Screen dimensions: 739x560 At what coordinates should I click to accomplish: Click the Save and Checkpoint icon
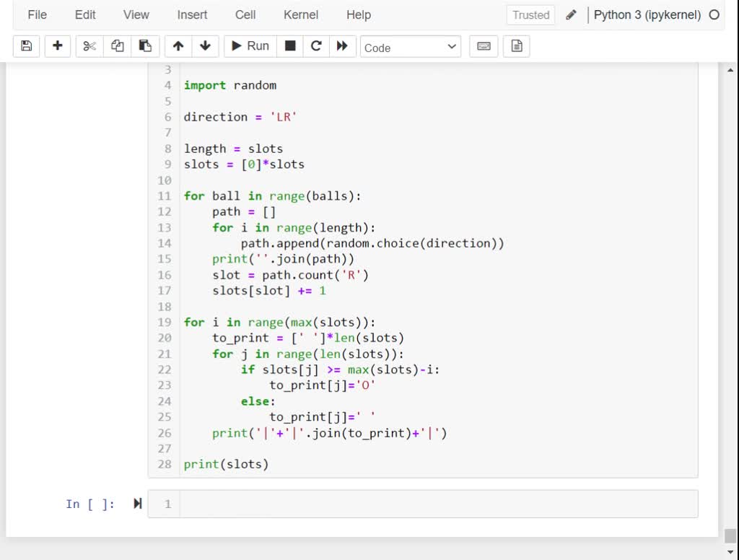click(x=27, y=46)
